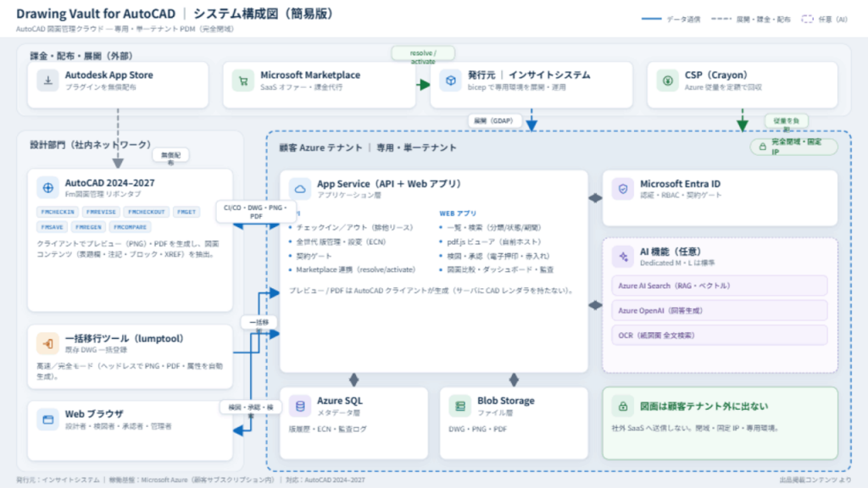Click the 展開 (GDAP) label

[494, 120]
